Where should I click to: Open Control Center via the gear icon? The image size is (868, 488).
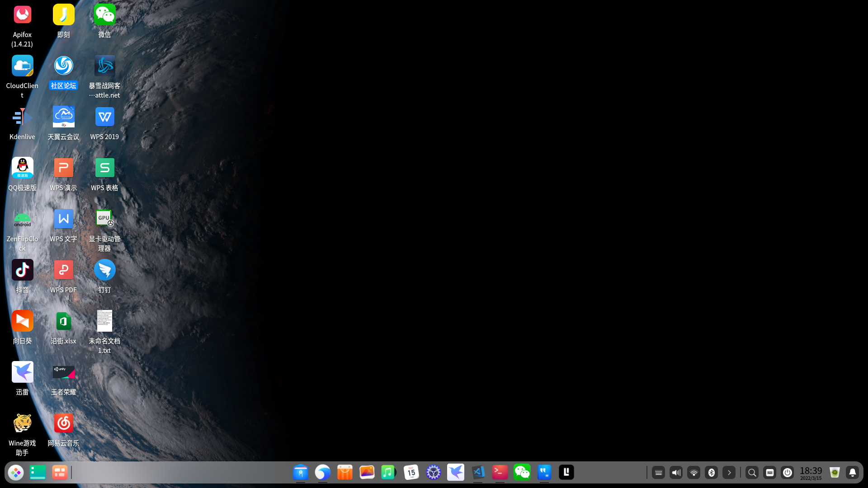(x=434, y=472)
